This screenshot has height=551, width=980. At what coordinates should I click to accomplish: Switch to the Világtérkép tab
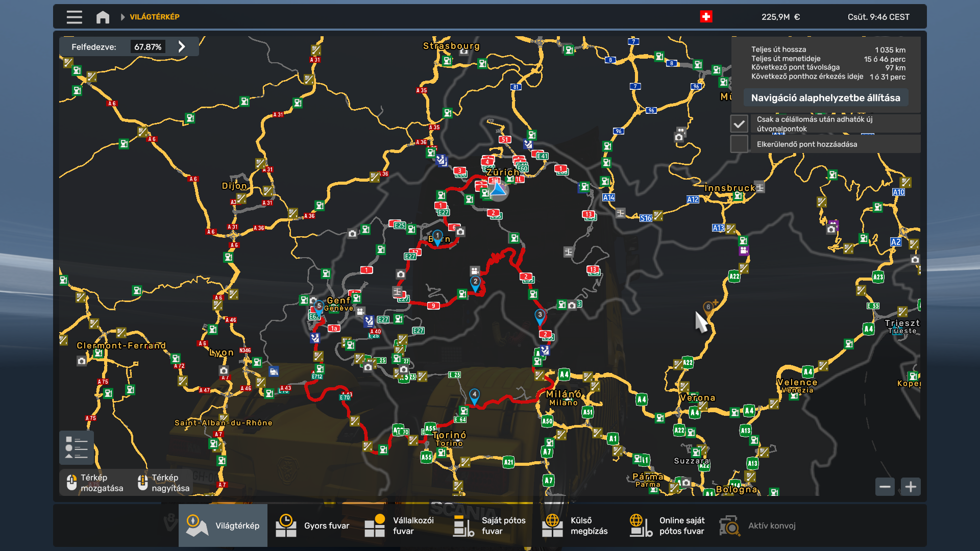[223, 525]
